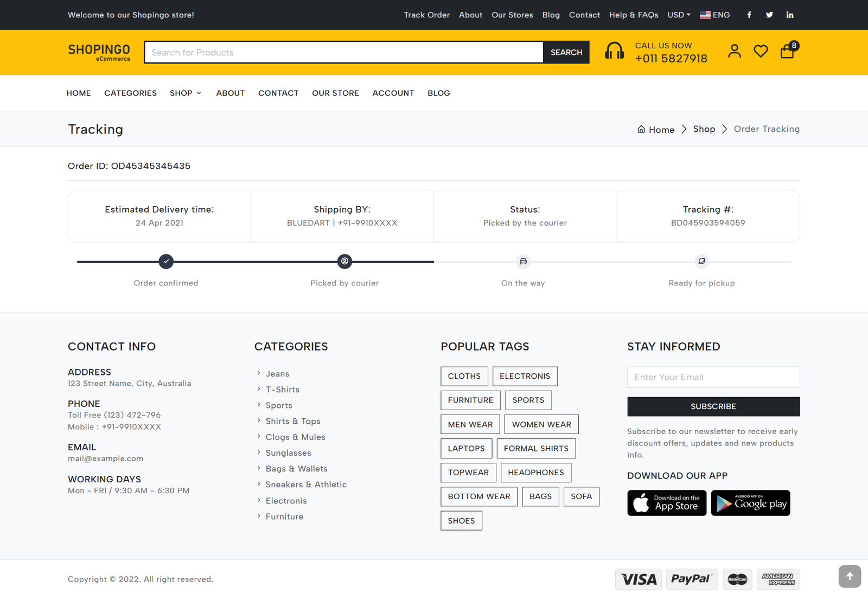This screenshot has height=599, width=868.
Task: Click the wishlist heart icon
Action: (x=761, y=52)
